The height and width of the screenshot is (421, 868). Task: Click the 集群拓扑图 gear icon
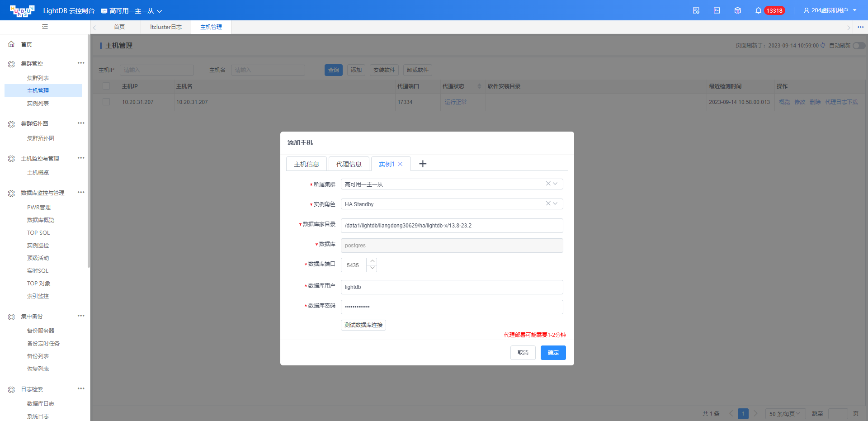pos(11,124)
